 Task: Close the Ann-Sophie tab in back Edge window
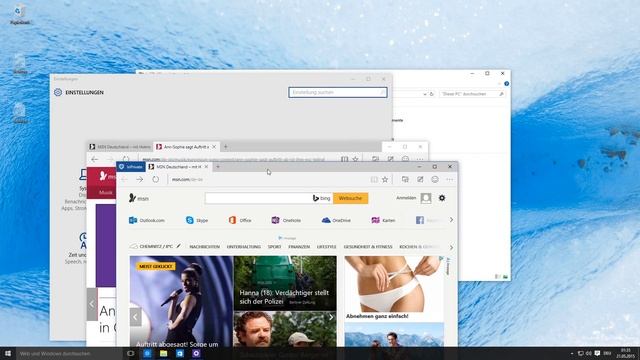coord(214,147)
